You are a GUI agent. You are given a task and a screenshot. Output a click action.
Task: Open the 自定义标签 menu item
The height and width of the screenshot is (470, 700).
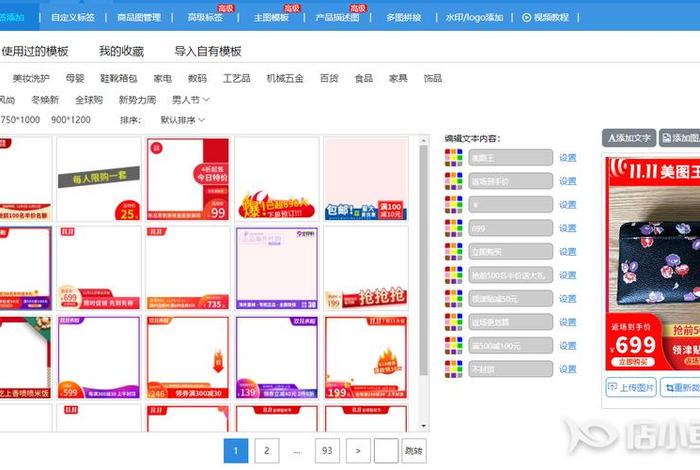(73, 17)
